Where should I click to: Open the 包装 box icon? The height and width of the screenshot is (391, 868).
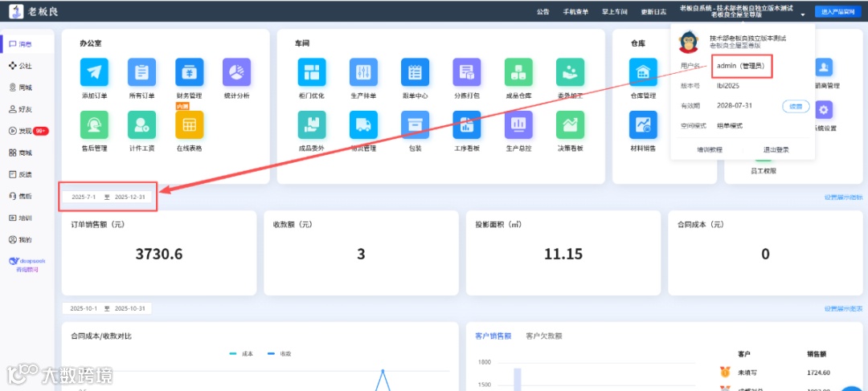(416, 124)
